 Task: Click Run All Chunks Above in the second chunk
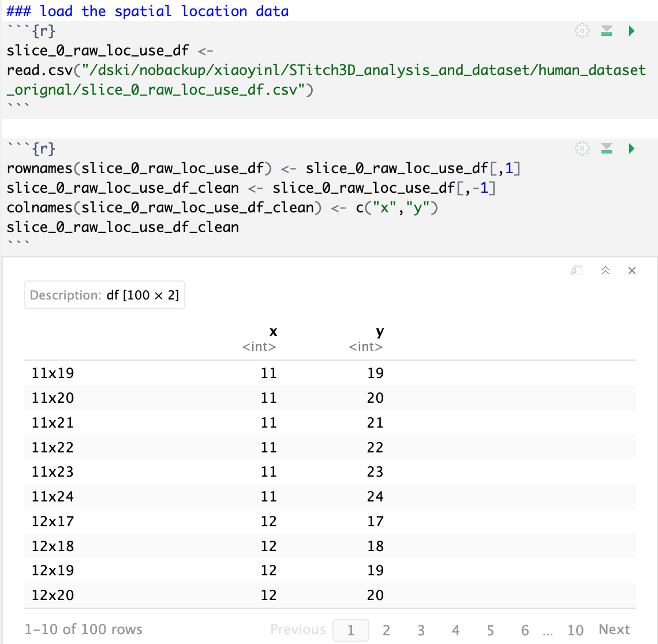click(x=607, y=149)
